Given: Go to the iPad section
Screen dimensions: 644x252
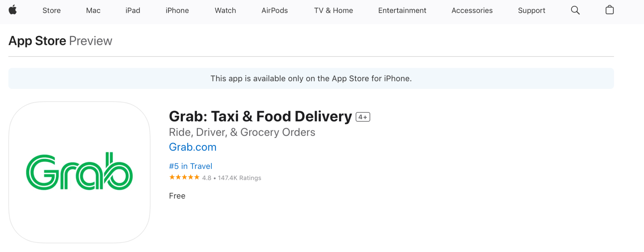Looking at the screenshot, I should (133, 10).
